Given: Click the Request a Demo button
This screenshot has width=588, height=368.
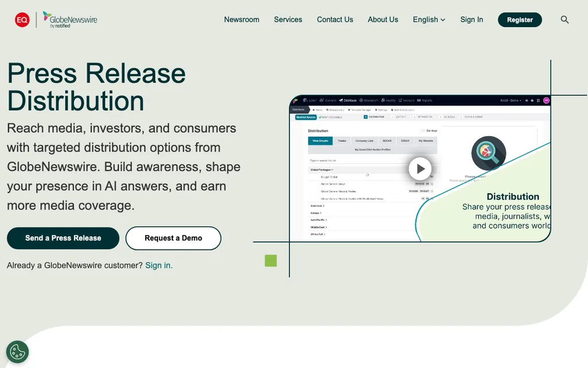Looking at the screenshot, I should pyautogui.click(x=173, y=238).
